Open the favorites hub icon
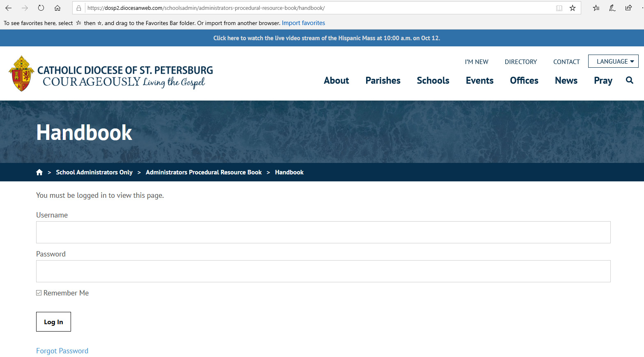 (596, 8)
